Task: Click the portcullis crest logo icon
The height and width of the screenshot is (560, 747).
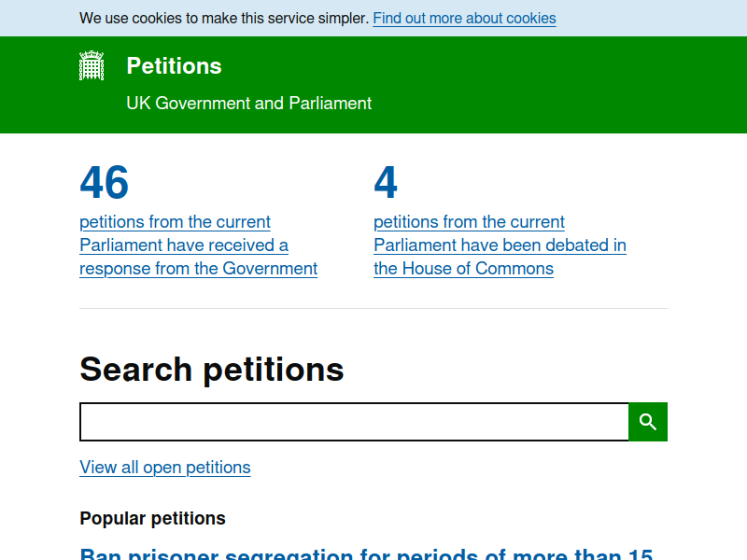Action: click(92, 65)
